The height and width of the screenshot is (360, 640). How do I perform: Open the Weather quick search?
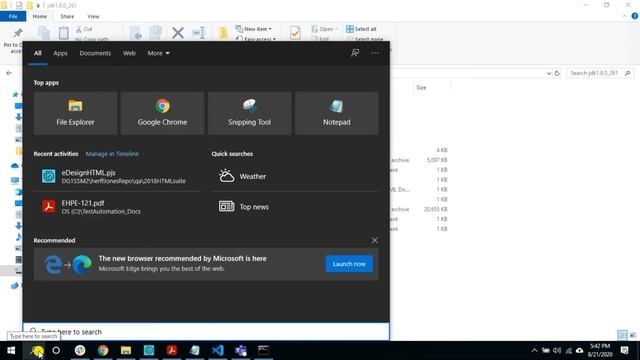[x=295, y=176]
